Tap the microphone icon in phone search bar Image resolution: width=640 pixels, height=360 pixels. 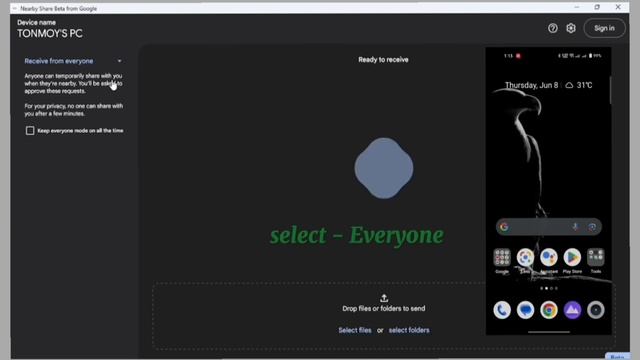(x=575, y=227)
